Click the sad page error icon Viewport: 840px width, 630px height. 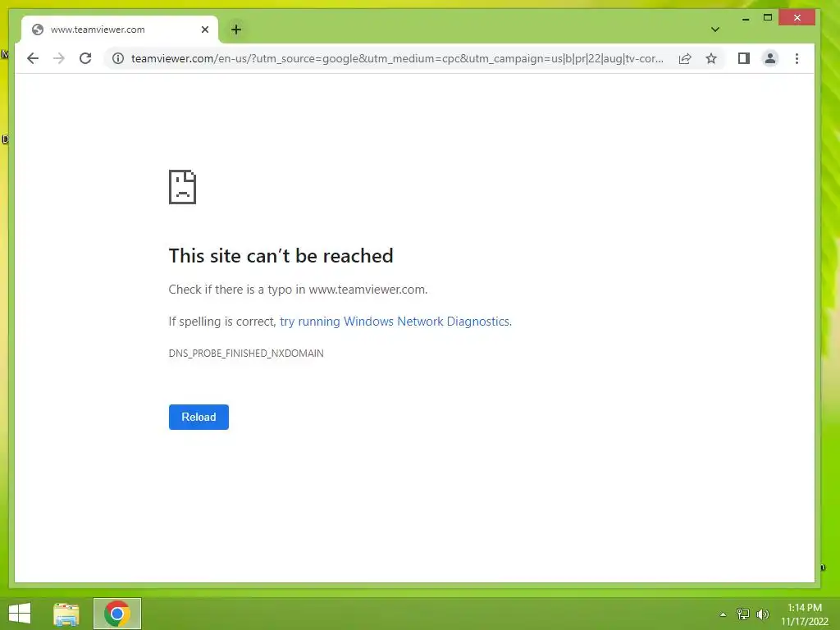point(183,186)
